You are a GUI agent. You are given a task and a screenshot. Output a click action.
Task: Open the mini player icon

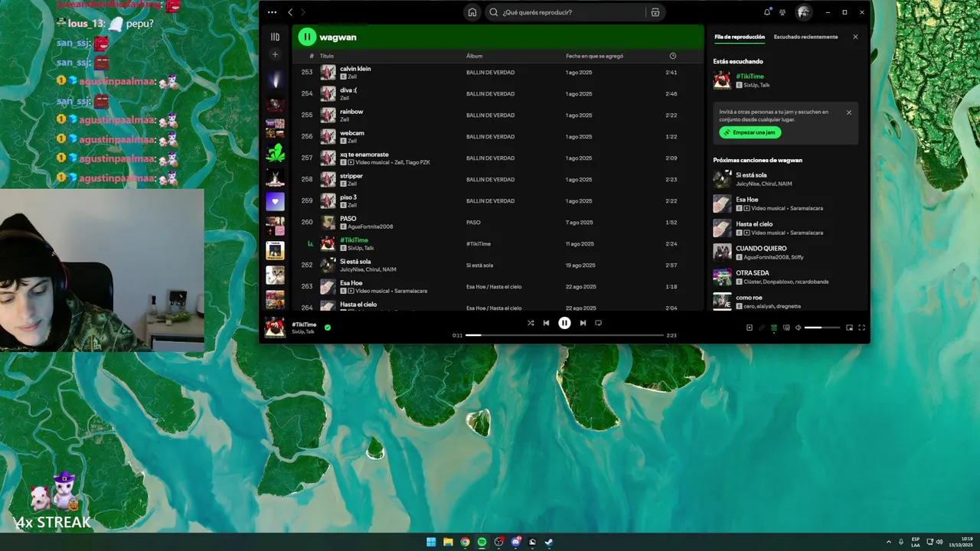849,328
